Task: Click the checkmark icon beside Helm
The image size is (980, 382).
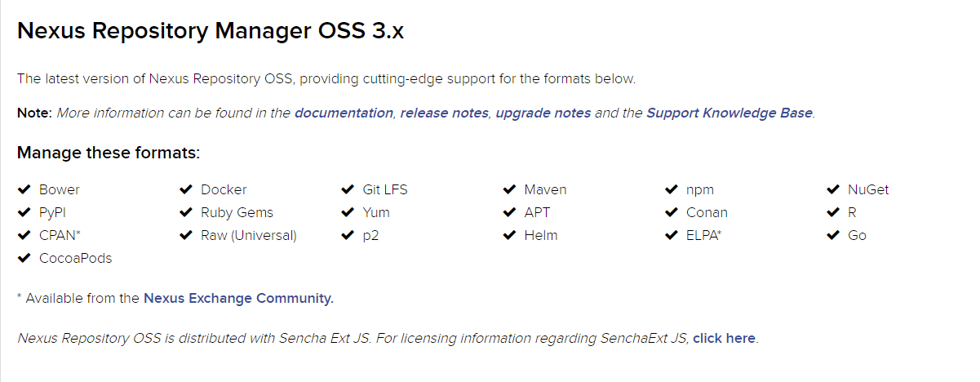Action: (x=509, y=235)
